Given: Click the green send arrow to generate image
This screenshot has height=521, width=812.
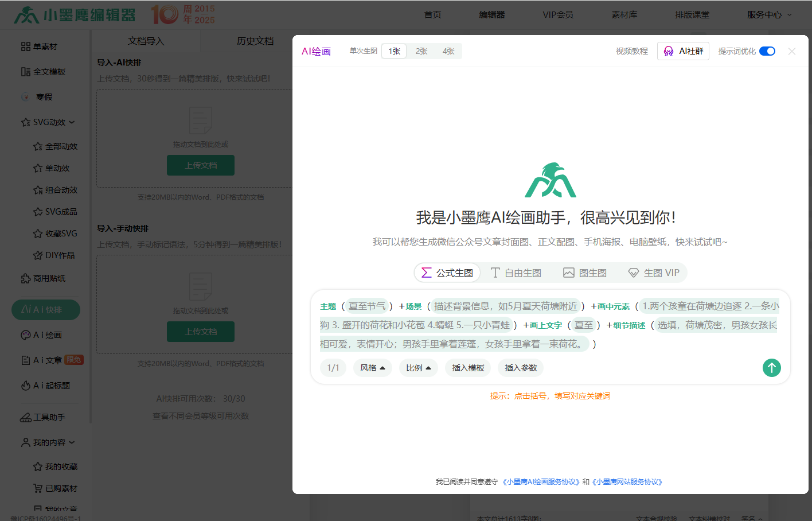Looking at the screenshot, I should 772,368.
